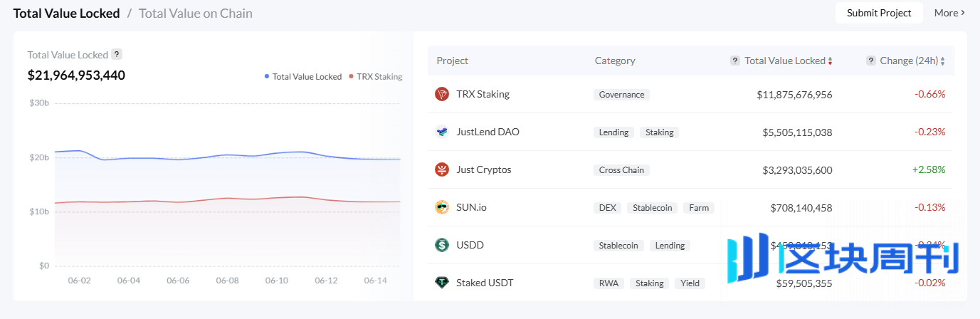Image resolution: width=980 pixels, height=319 pixels.
Task: Click Staked USDT value $59,505,355
Action: click(804, 283)
